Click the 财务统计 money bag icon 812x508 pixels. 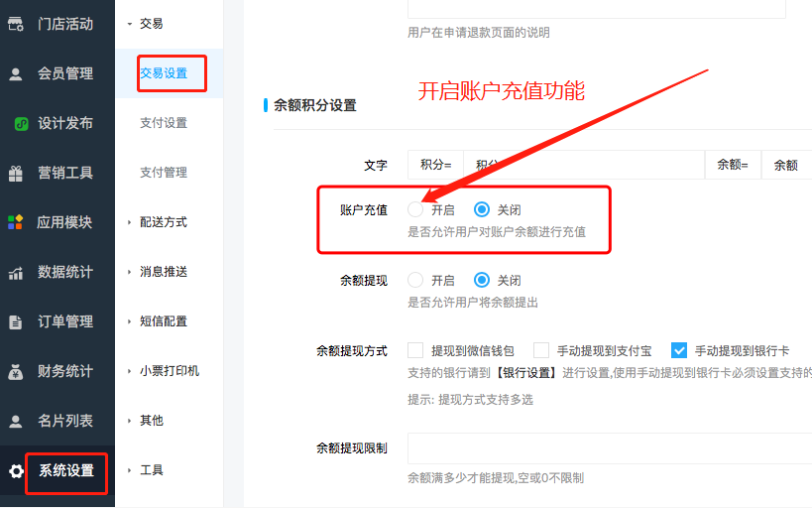tap(16, 372)
